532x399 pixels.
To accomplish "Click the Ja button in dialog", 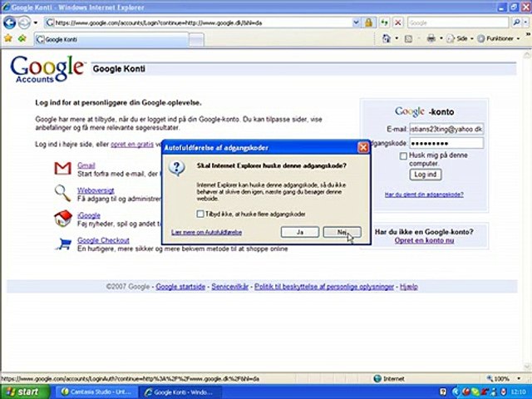I will 300,232.
